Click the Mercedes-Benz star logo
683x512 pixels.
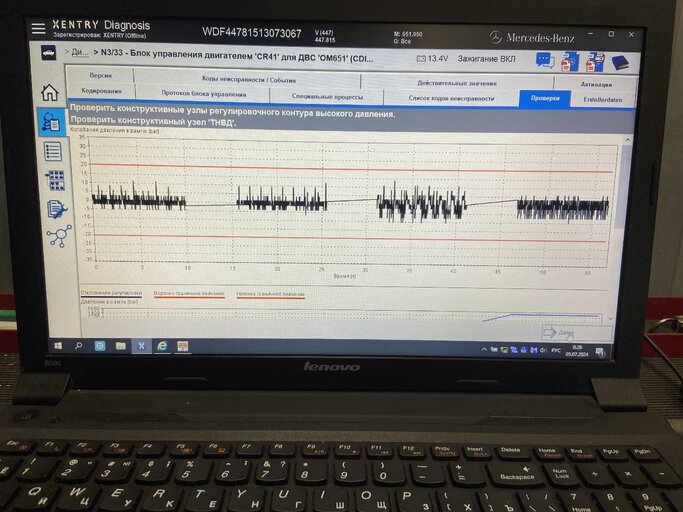point(496,37)
